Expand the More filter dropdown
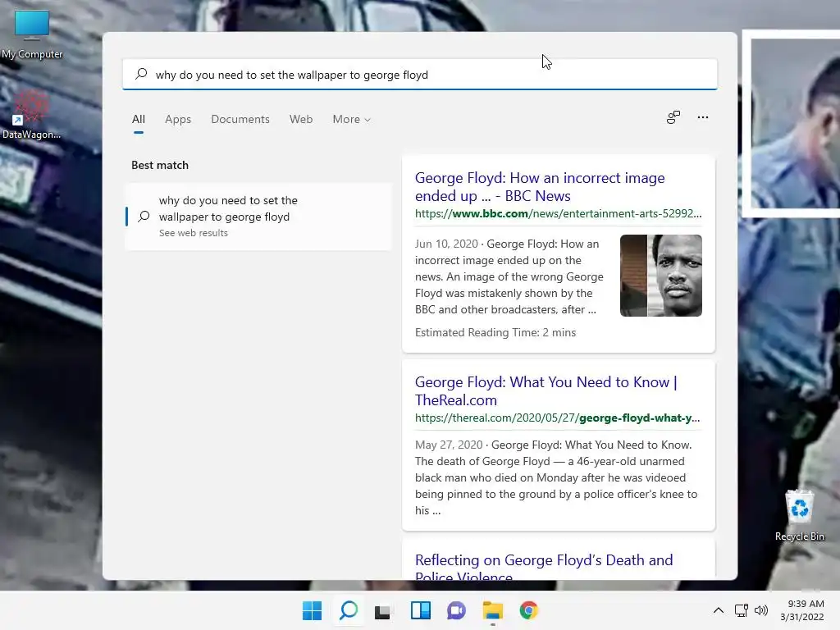The image size is (840, 630). point(351,119)
